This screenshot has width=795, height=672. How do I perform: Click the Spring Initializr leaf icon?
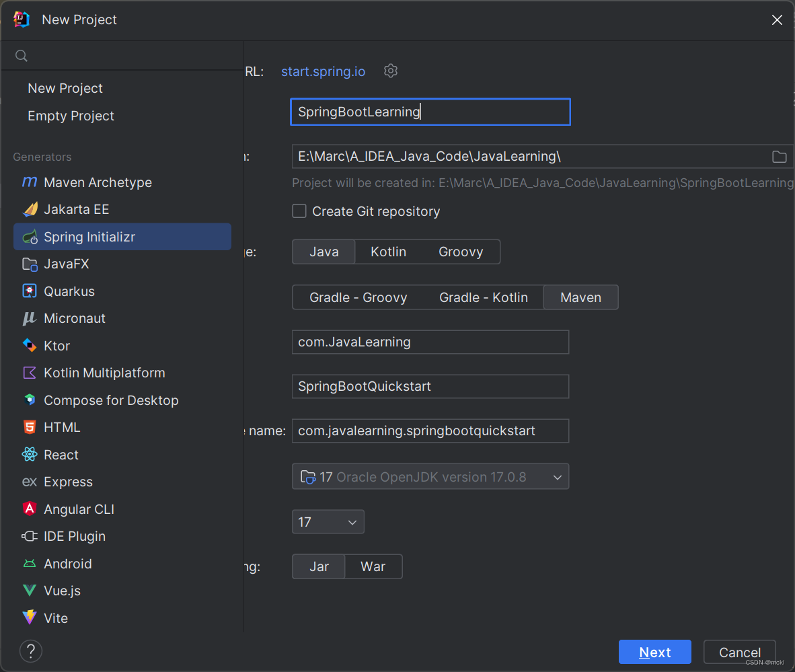point(30,237)
